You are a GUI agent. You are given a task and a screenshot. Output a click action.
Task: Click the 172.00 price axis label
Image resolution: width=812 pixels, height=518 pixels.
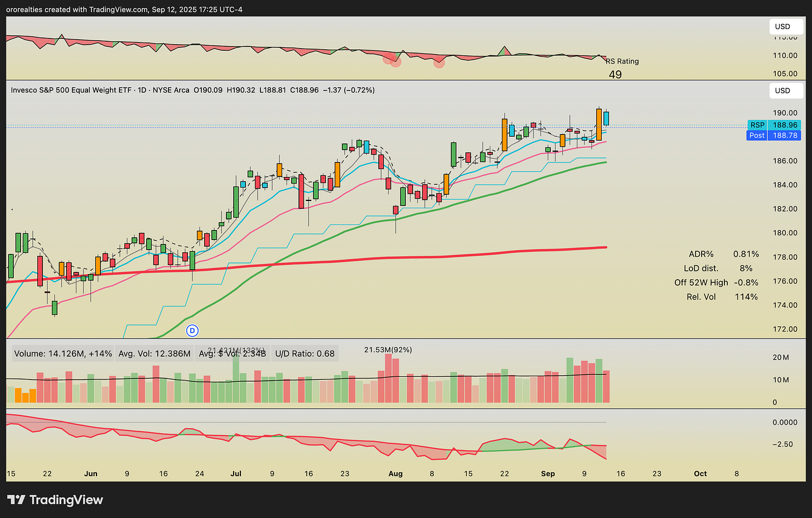pos(785,329)
